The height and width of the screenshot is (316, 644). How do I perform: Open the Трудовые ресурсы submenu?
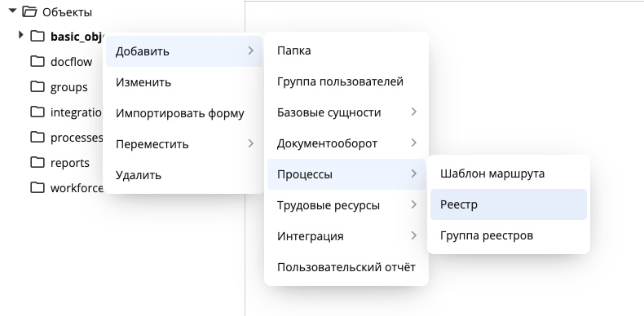[x=346, y=205]
